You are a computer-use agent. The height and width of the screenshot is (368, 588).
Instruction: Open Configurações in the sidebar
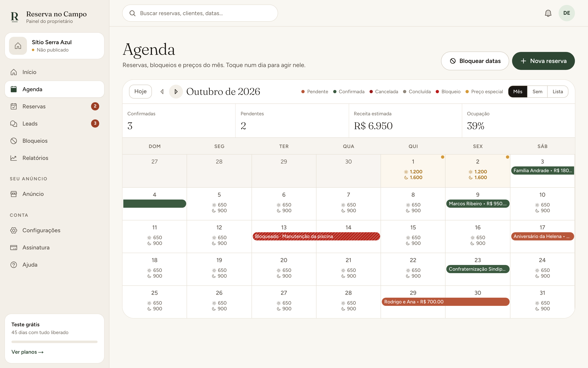[x=55, y=230]
